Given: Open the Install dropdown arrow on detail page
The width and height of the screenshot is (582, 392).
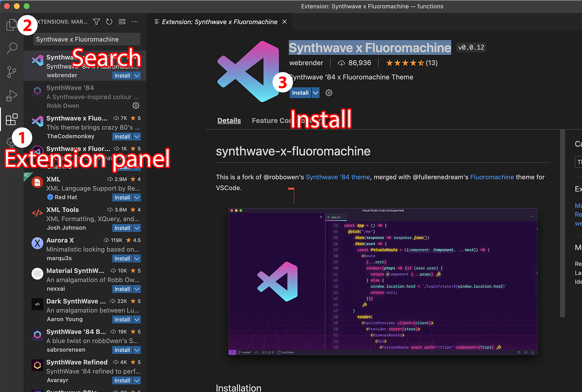Looking at the screenshot, I should [315, 92].
